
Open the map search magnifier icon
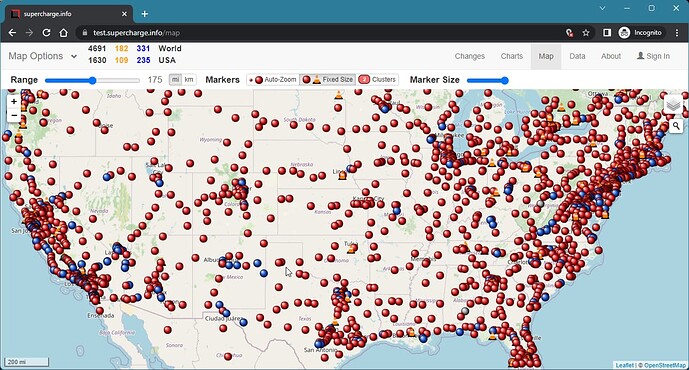coord(676,127)
